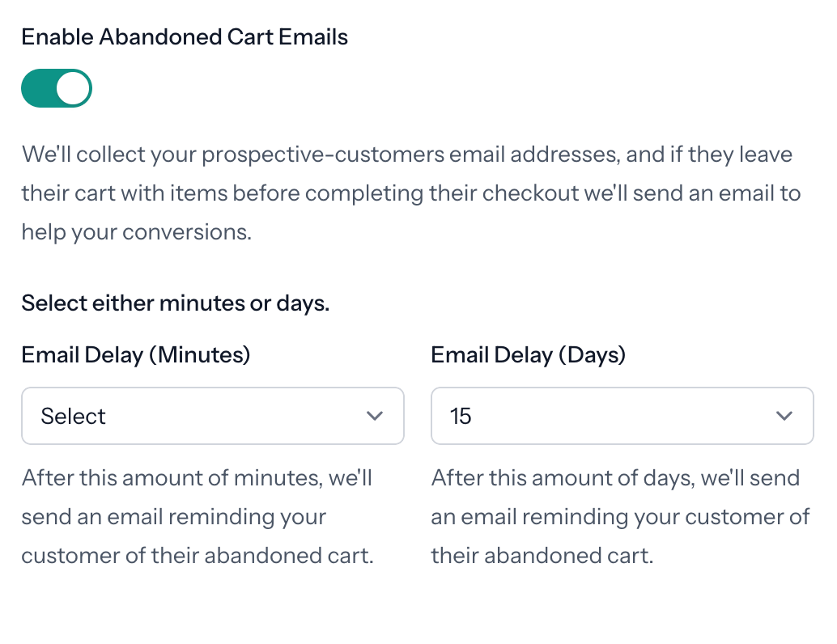This screenshot has height=644, width=837.
Task: Click the days reminder description text
Action: pyautogui.click(x=620, y=516)
